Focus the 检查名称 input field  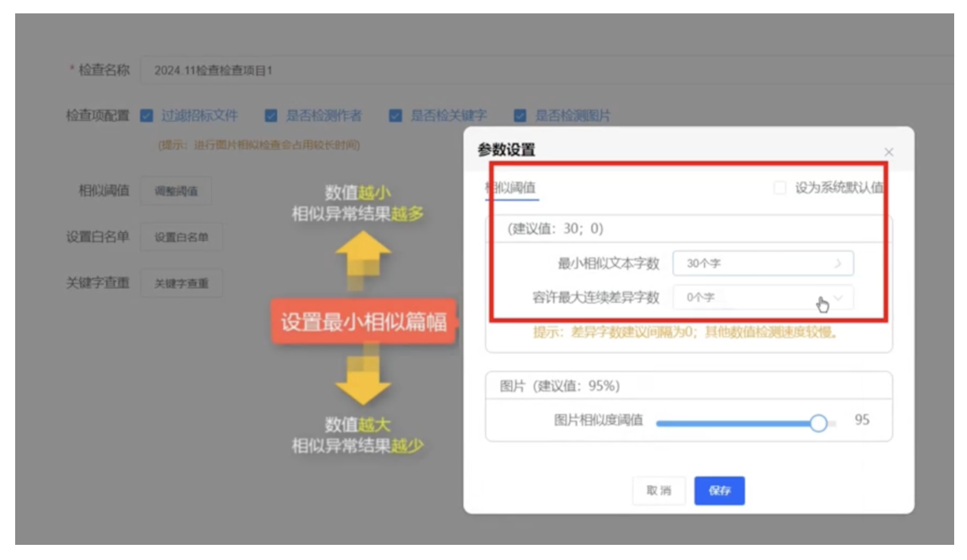[x=524, y=70]
